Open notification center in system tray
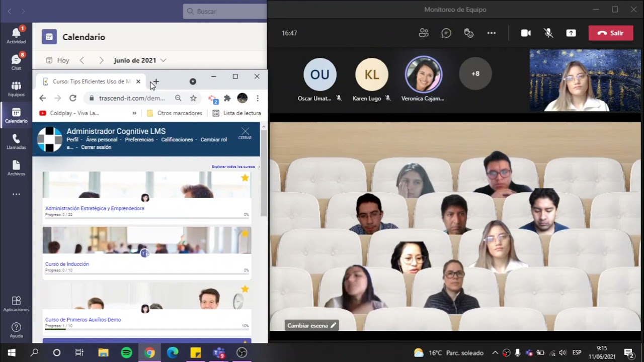644x362 pixels. click(628, 352)
